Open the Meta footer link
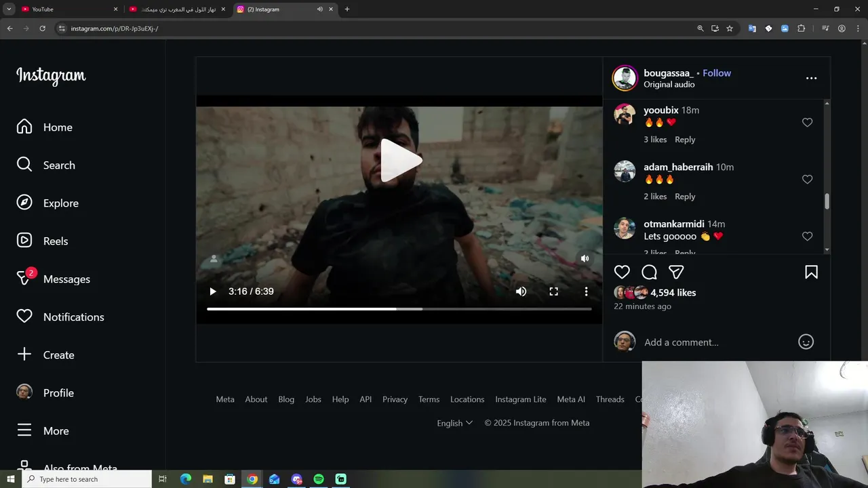This screenshot has width=868, height=488. [225, 400]
